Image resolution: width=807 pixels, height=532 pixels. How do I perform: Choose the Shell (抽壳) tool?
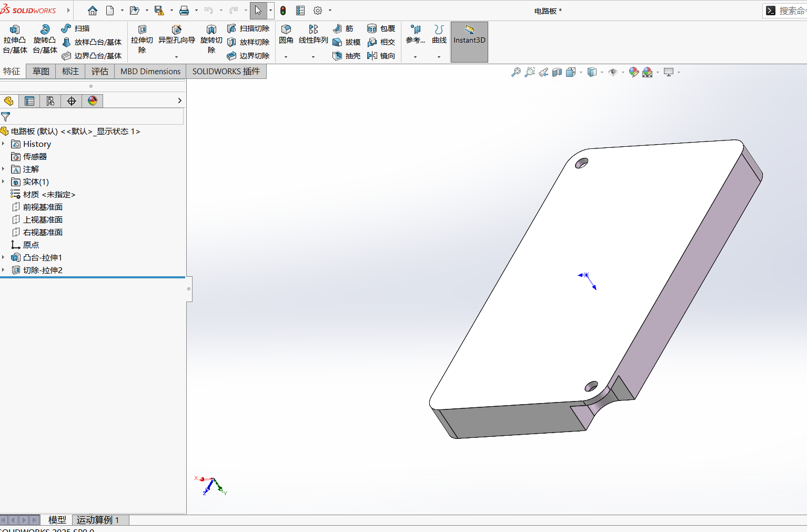[x=346, y=56]
